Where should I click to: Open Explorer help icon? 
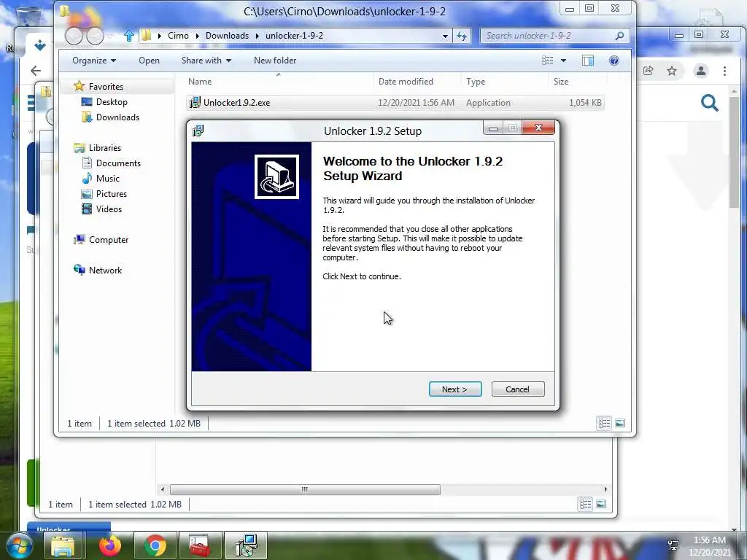pyautogui.click(x=614, y=61)
